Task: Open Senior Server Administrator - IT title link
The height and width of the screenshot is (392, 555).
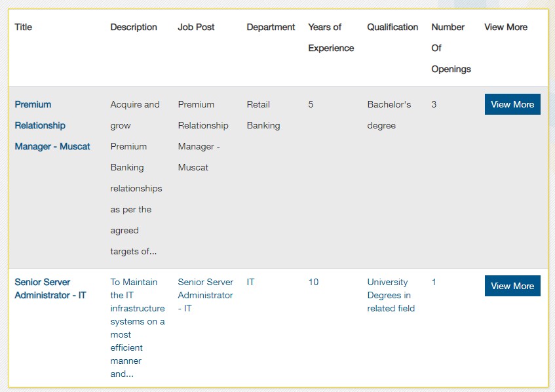Action: pos(50,288)
